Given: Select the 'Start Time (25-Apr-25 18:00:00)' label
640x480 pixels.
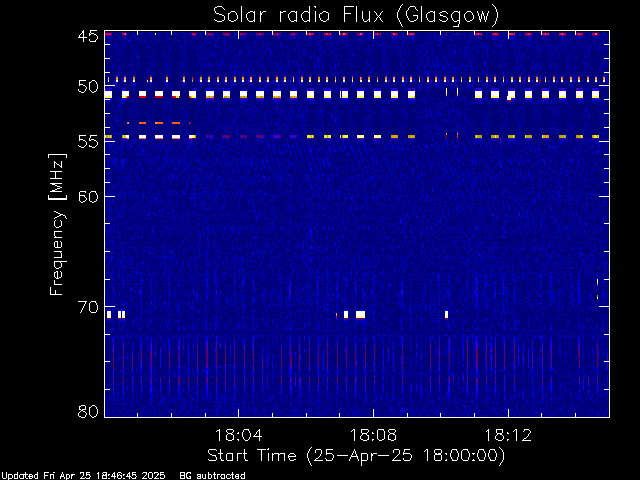Looking at the screenshot, I should click(356, 456).
